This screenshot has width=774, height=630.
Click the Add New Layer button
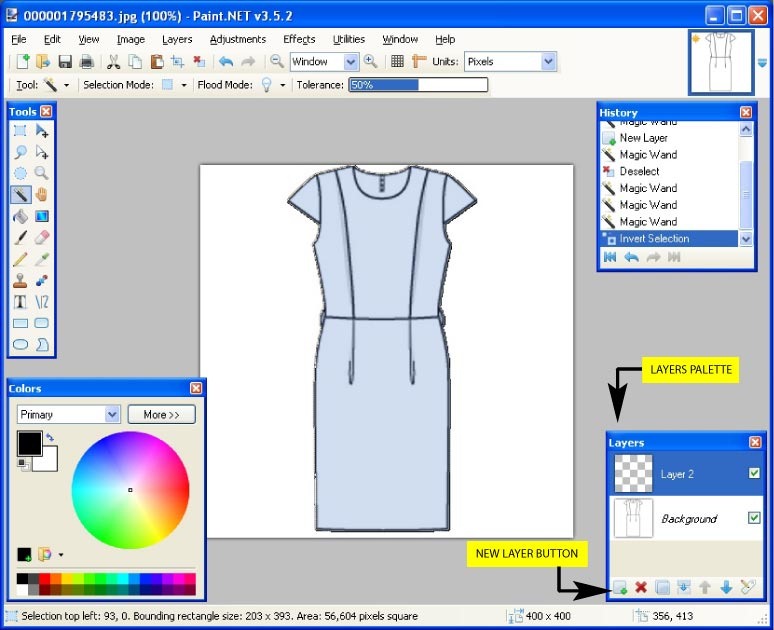[619, 588]
